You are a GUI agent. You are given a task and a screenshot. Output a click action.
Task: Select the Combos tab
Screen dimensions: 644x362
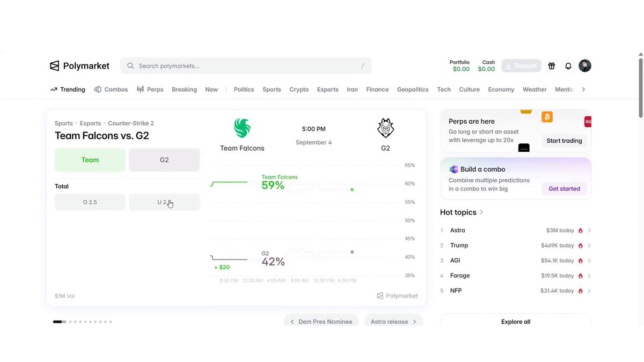coord(111,90)
